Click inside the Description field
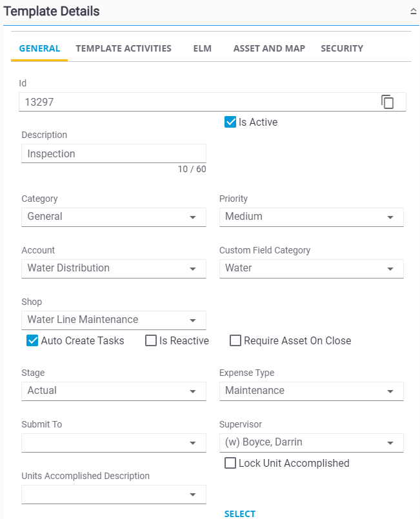 coord(114,153)
